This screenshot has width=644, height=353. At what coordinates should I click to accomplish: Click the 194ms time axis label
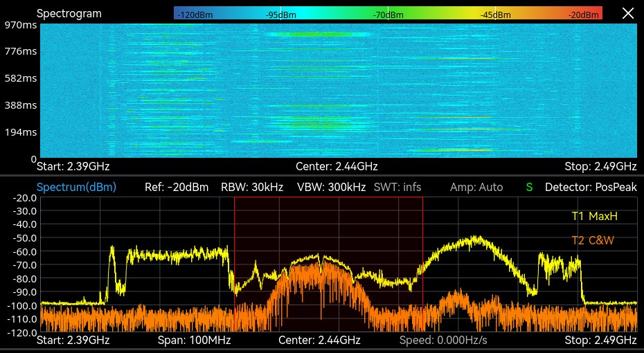[x=21, y=132]
